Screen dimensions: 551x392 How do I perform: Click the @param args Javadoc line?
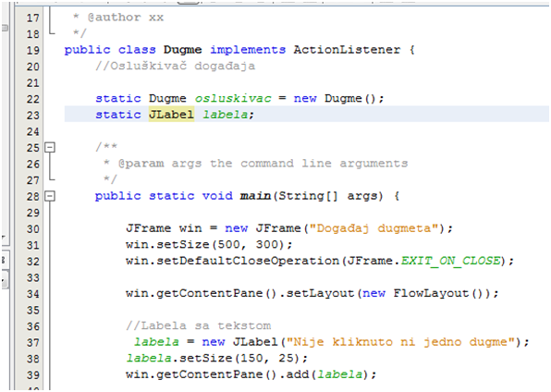click(255, 163)
